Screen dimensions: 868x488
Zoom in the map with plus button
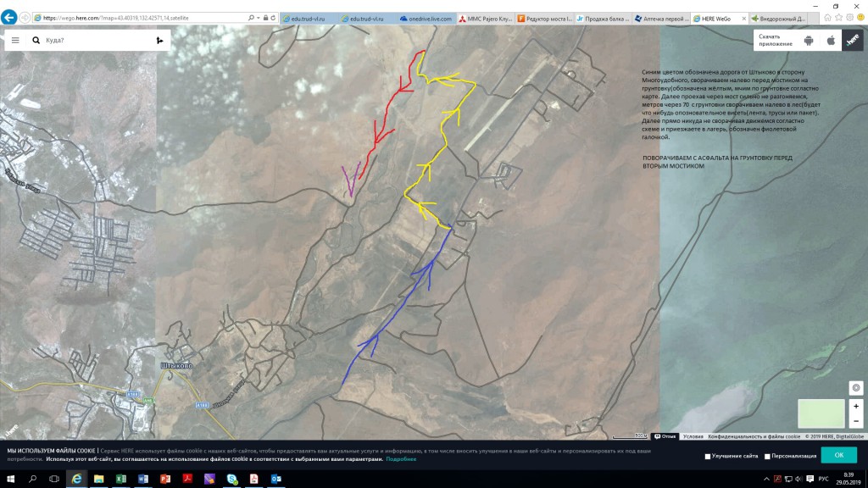pyautogui.click(x=856, y=407)
